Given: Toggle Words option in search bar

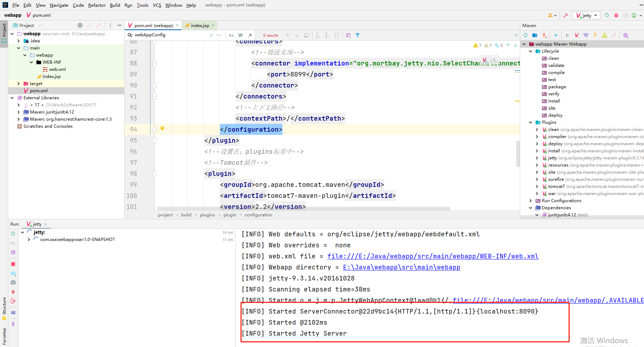Looking at the screenshot, I should click(241, 35).
